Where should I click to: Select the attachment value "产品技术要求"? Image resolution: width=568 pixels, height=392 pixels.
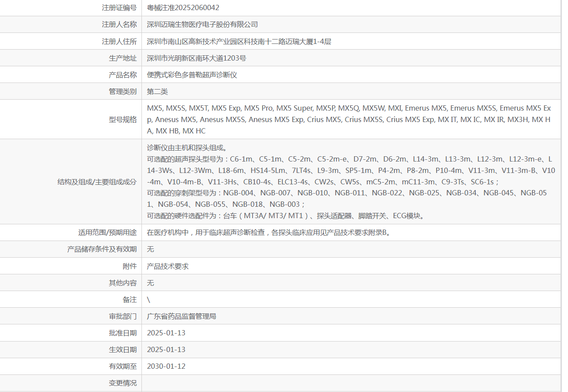(168, 266)
